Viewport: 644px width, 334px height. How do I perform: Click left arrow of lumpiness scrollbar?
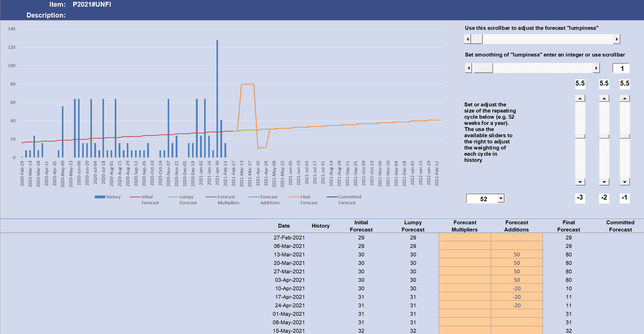point(468,39)
